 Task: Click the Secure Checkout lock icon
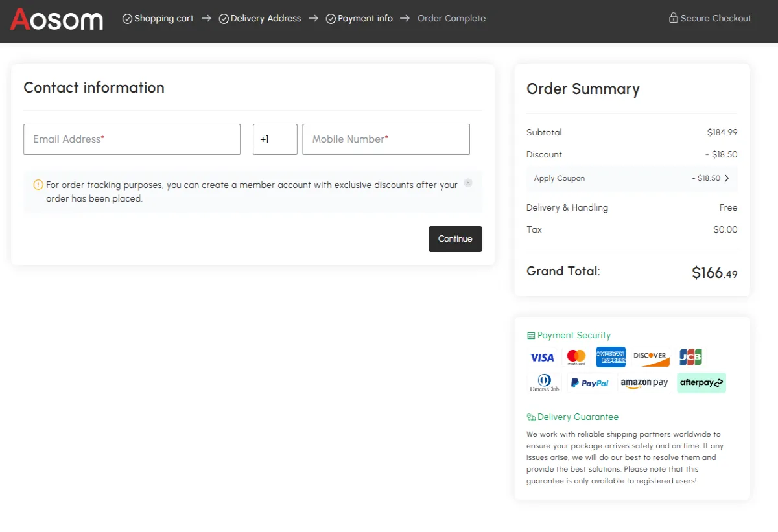click(673, 17)
